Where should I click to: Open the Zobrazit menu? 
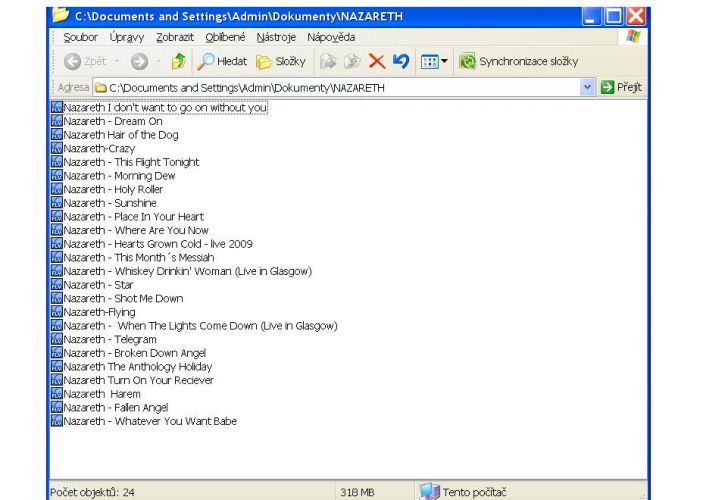pos(175,37)
